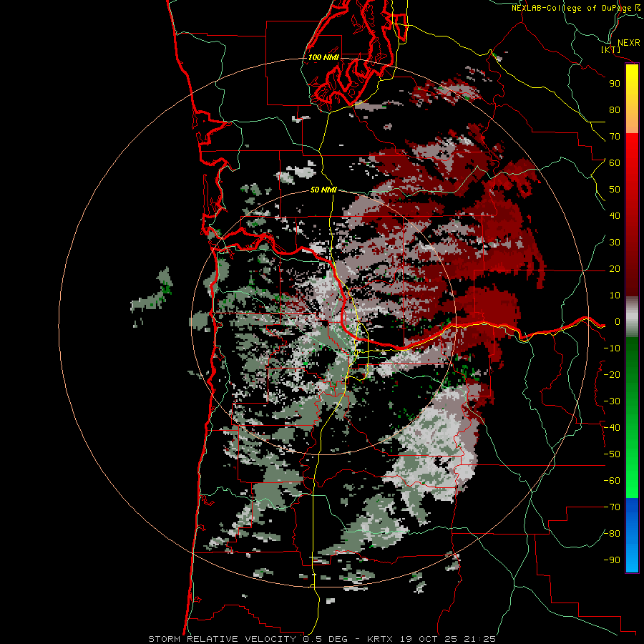Click the blue segment of the color bar
This screenshot has height=644, width=644.
(x=632, y=535)
